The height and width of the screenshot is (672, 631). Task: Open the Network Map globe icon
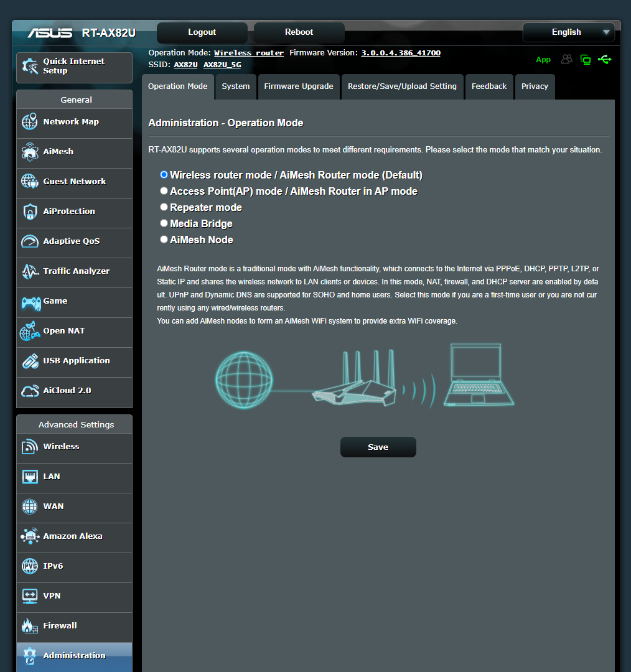[x=30, y=122]
